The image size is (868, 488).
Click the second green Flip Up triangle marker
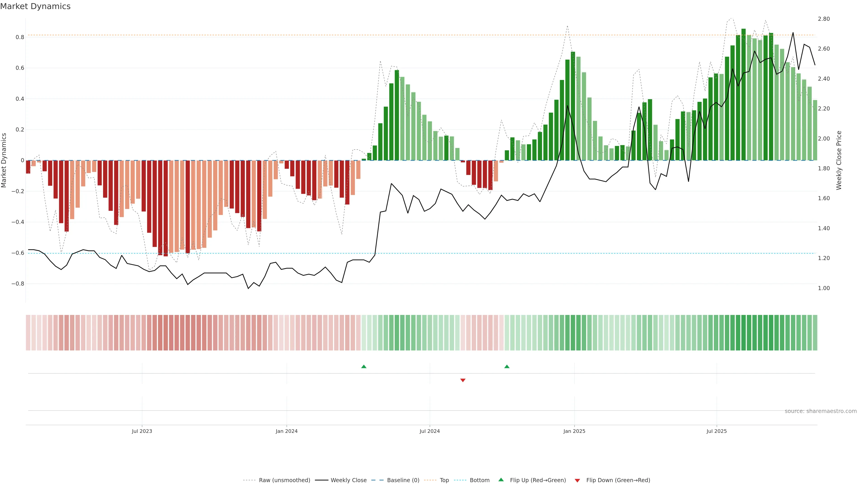tap(507, 366)
